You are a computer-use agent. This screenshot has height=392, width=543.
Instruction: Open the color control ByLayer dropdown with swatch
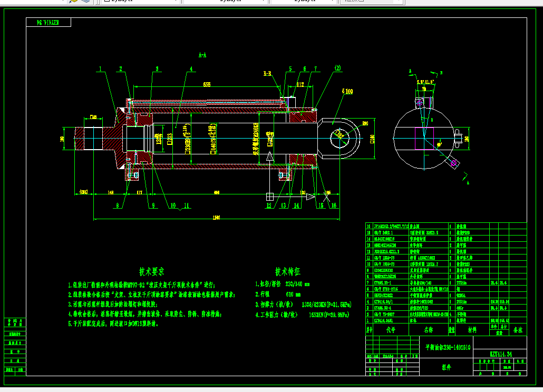point(139,1)
